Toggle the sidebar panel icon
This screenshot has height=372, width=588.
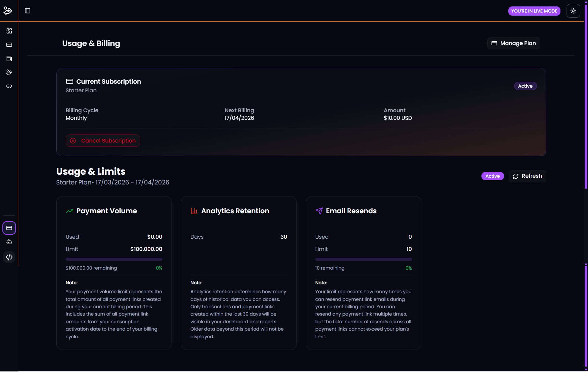point(28,11)
